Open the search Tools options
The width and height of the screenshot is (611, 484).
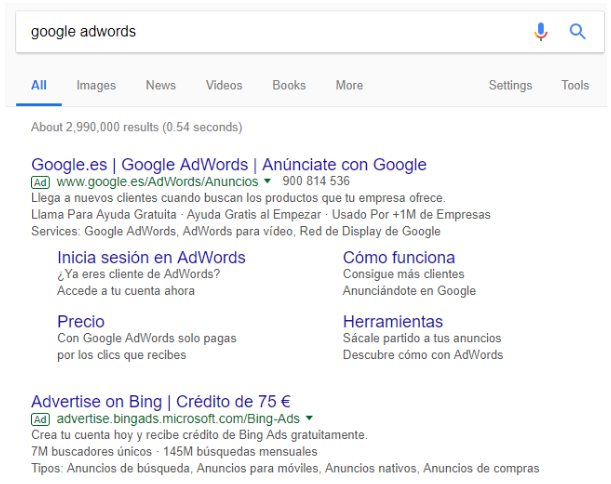[575, 85]
